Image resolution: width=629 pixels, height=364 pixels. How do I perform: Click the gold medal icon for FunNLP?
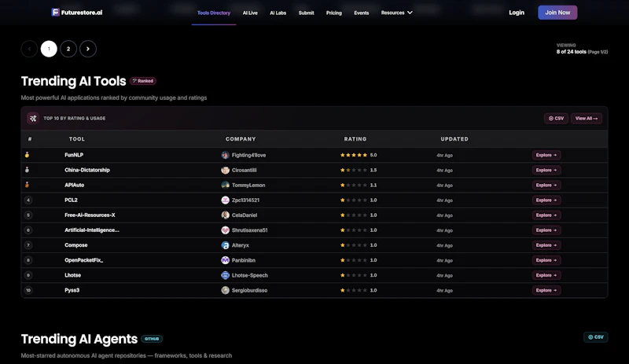(x=27, y=155)
